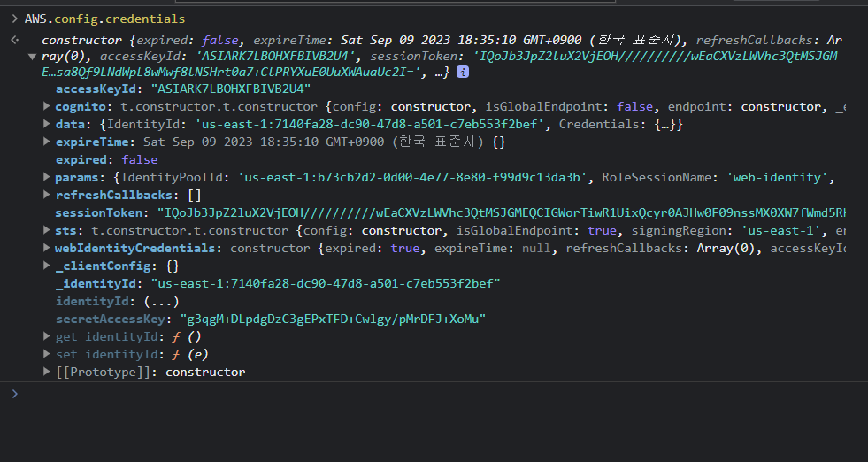The image size is (868, 462).
Task: Click the sessionToken property name
Action: pyautogui.click(x=99, y=212)
